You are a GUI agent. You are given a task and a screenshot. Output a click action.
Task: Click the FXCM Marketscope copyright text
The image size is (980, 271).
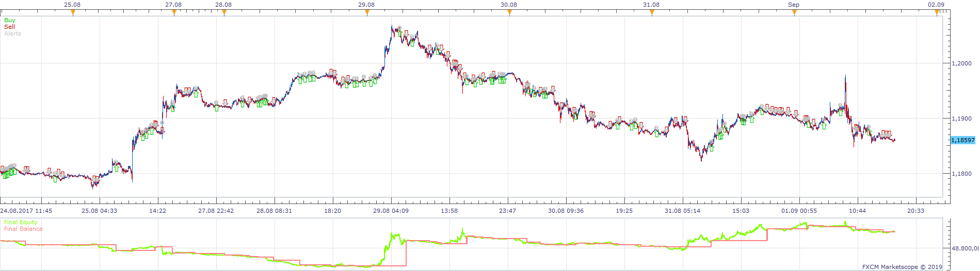click(x=902, y=267)
